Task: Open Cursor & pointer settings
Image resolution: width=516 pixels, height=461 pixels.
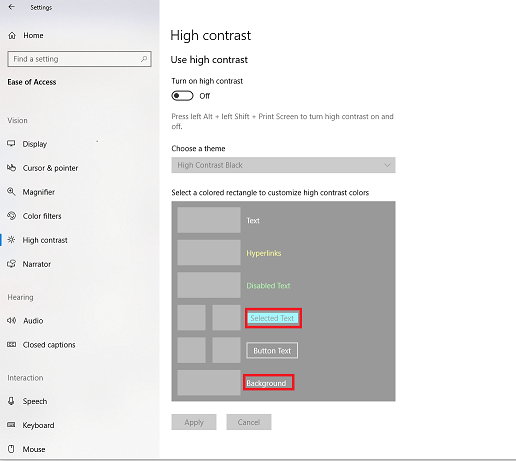Action: (50, 168)
